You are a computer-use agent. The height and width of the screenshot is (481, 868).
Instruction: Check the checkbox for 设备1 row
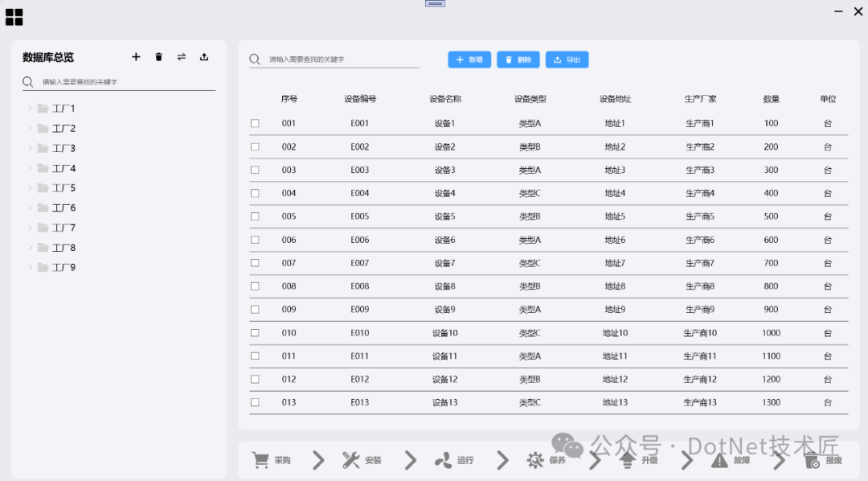pyautogui.click(x=255, y=123)
